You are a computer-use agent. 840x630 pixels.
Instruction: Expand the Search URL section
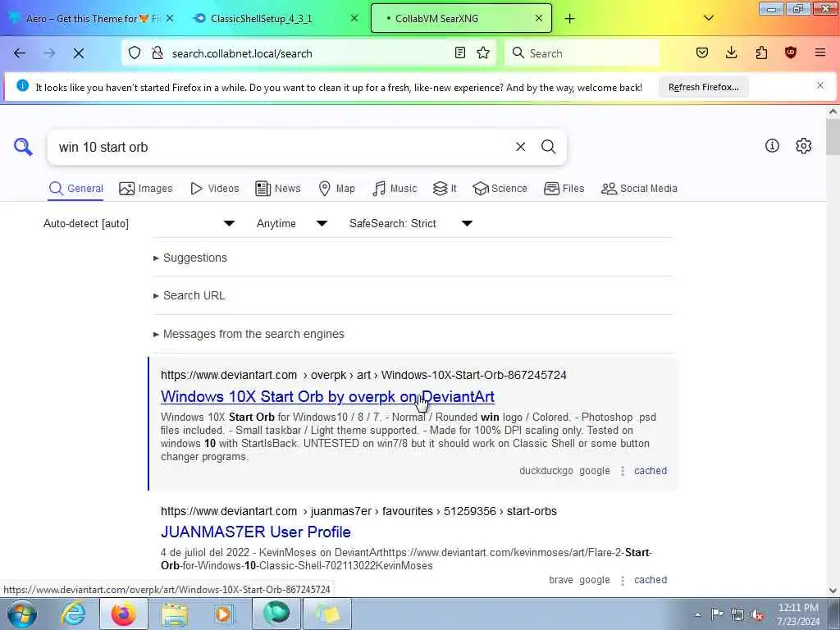tap(189, 295)
